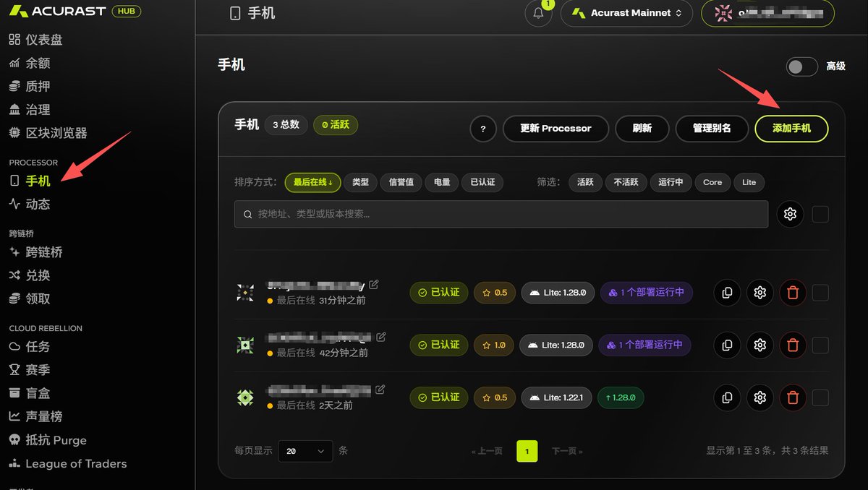Open 治理 in the sidebar
868x490 pixels.
tap(30, 110)
